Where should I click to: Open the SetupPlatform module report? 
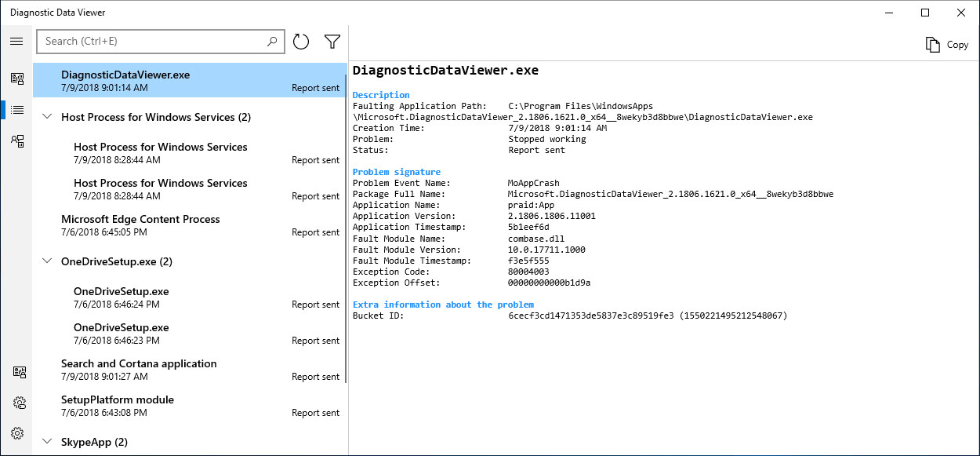click(x=190, y=406)
